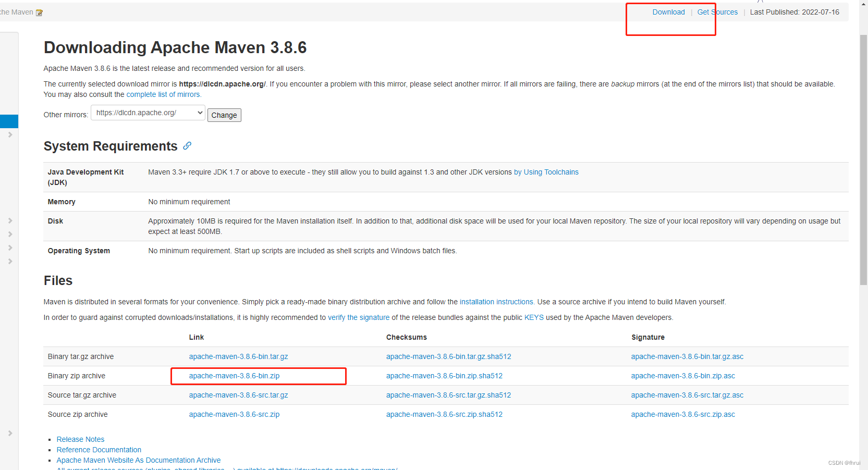This screenshot has height=470, width=868.
Task: Open the Other mirrors dropdown
Action: (148, 113)
